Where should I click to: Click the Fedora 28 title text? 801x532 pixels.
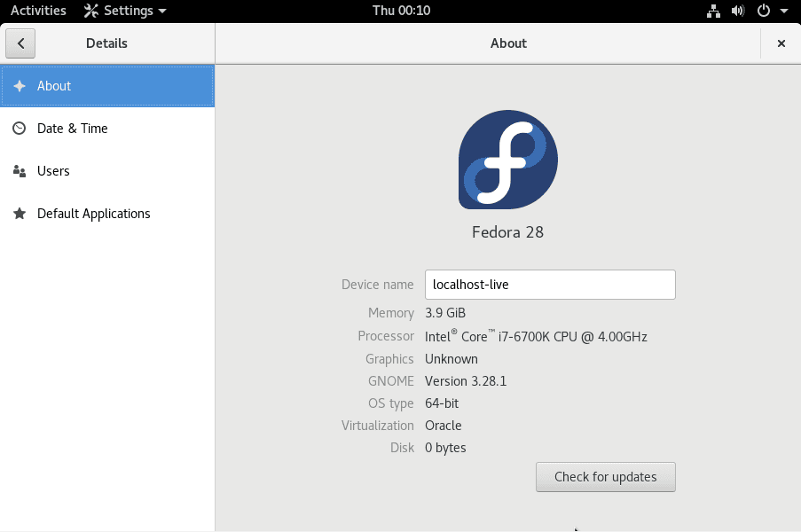coord(507,232)
